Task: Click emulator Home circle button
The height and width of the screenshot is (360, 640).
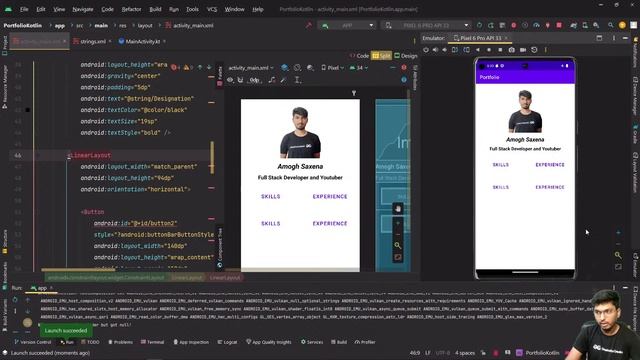Action: click(x=489, y=50)
